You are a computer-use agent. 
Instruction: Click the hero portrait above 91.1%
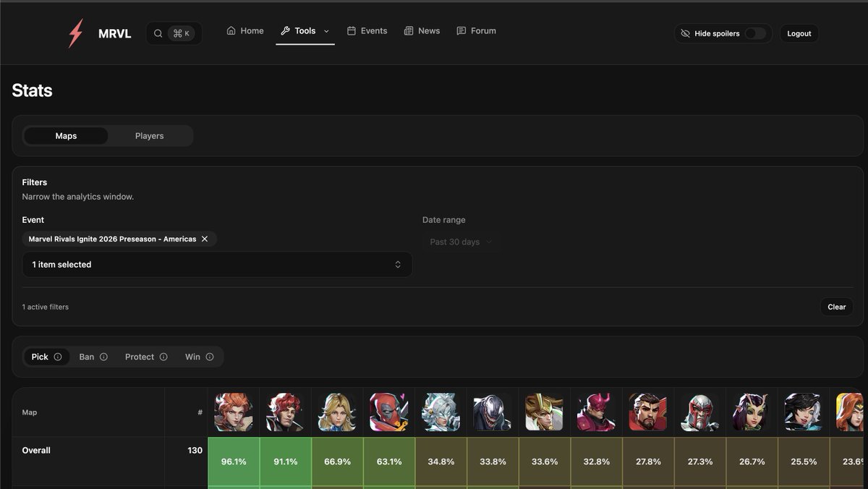pos(285,412)
